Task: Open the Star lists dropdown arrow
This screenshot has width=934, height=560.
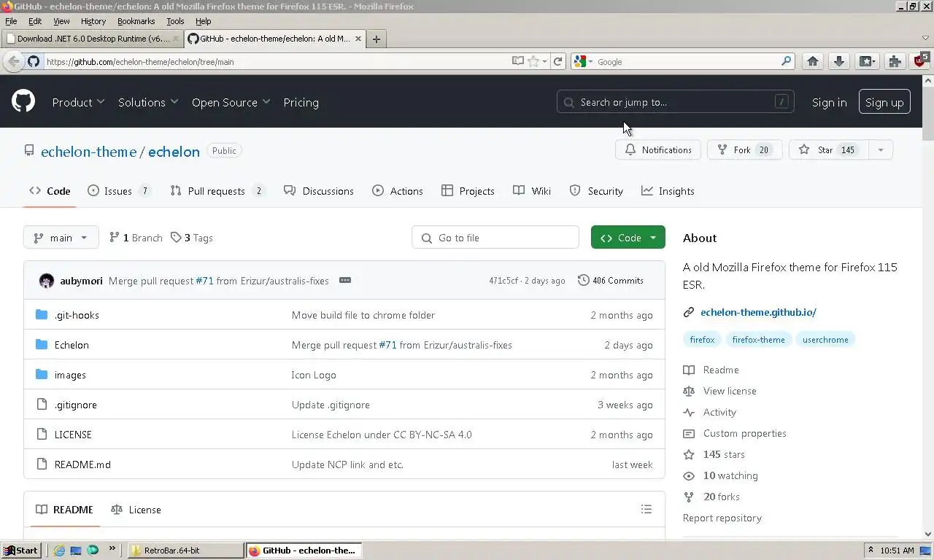Action: [x=881, y=150]
